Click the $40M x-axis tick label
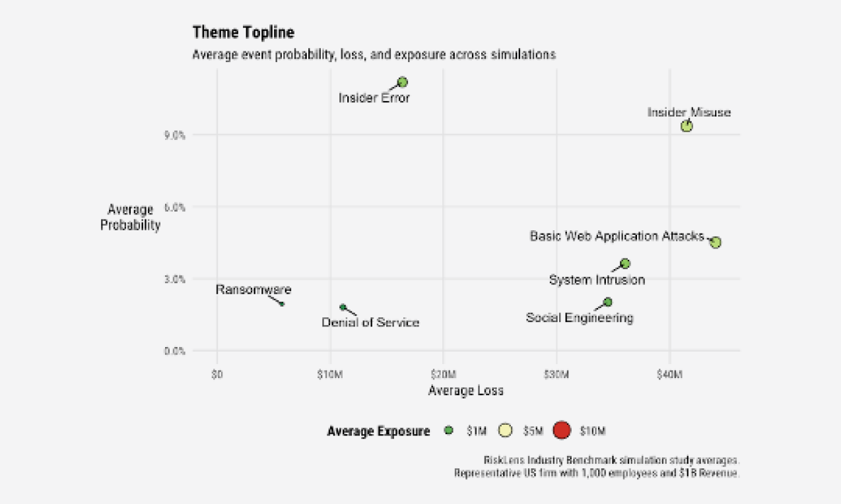Viewport: 841px width, 504px height. (670, 375)
